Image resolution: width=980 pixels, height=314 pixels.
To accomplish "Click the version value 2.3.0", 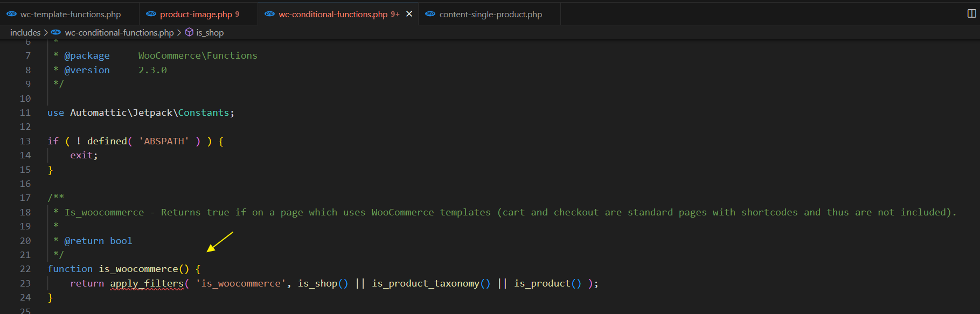I will (x=152, y=70).
